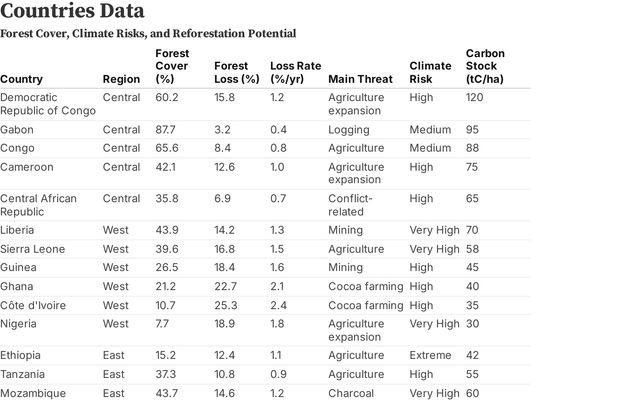Select Tanzania in the Country column

[x=25, y=374]
